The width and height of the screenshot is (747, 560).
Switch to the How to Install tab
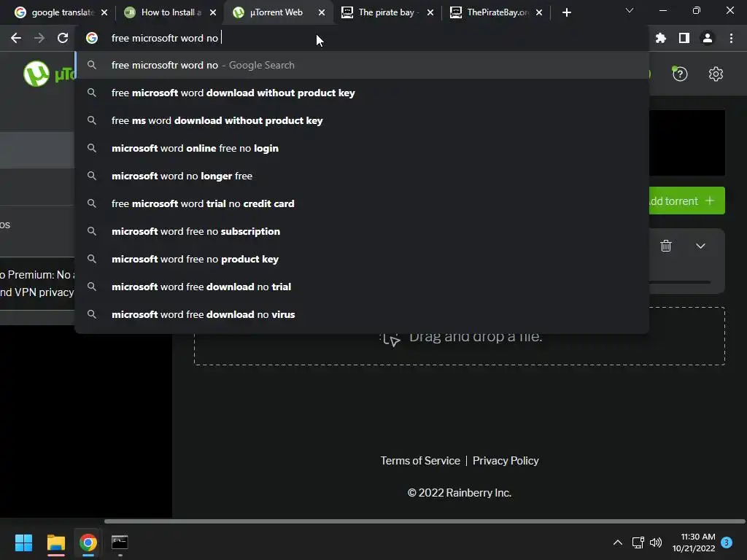click(x=170, y=12)
